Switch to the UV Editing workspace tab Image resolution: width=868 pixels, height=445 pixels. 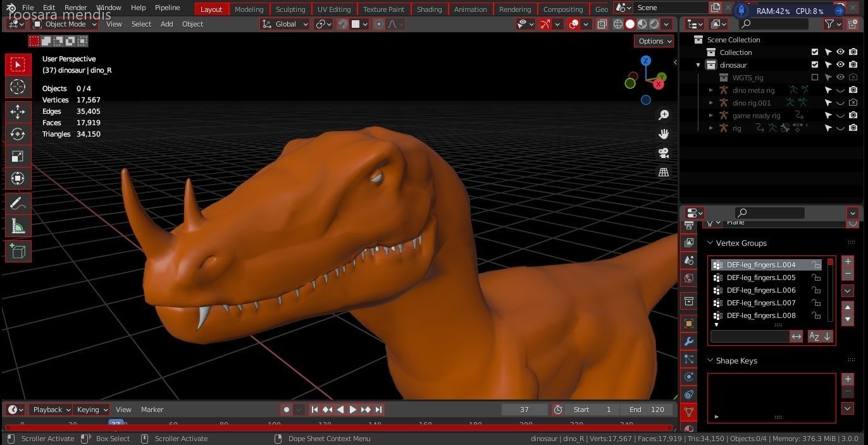tap(333, 9)
